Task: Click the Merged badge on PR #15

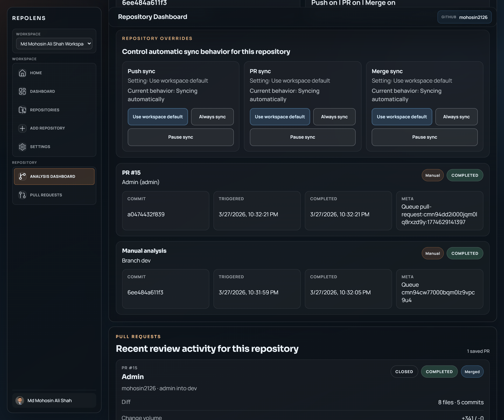Action: click(x=472, y=371)
